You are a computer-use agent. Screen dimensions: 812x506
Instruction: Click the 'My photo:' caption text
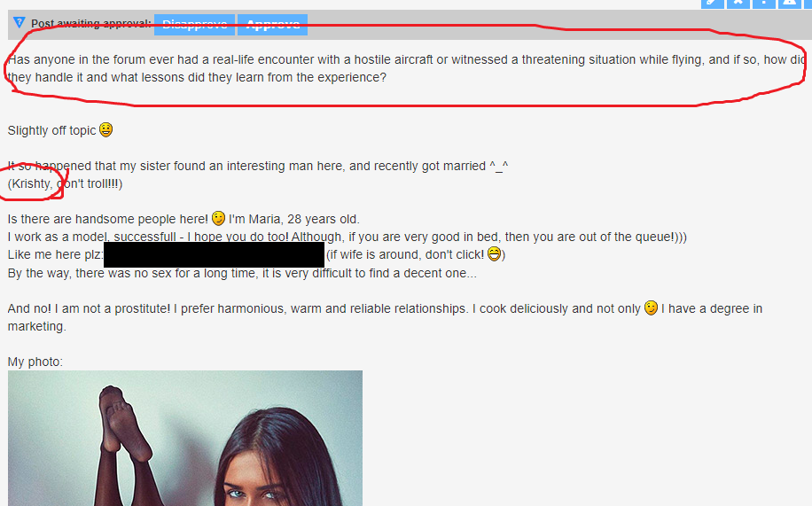35,362
